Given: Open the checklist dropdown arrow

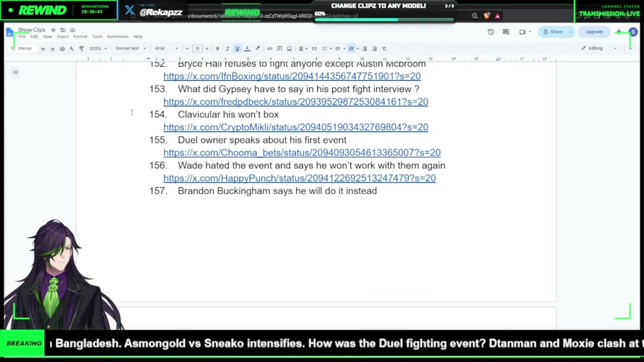Looking at the screenshot, I should pos(331,49).
